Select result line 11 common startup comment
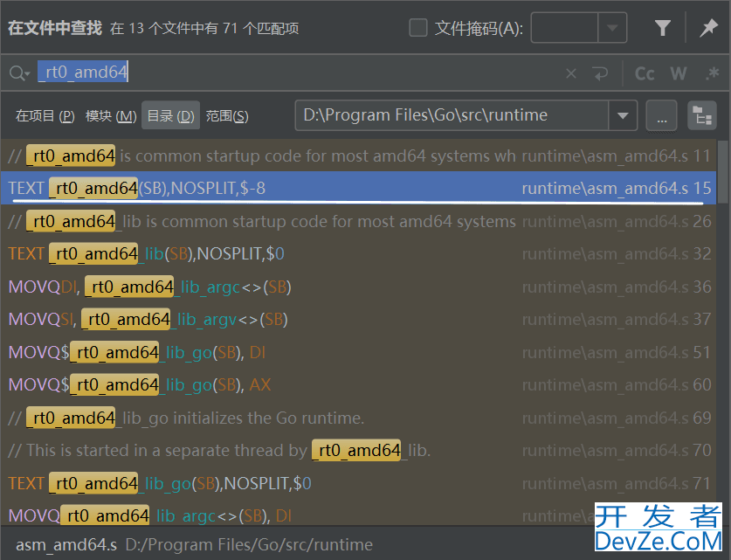 coord(359,156)
